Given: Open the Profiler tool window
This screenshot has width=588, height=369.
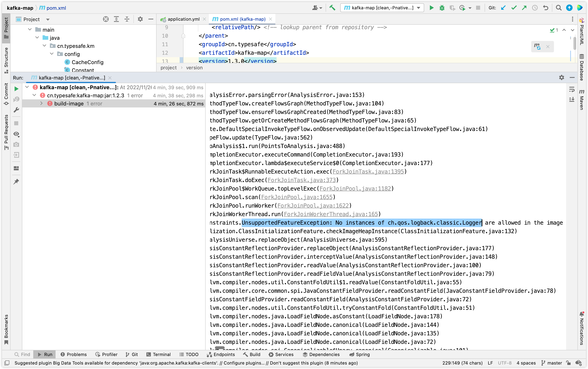Looking at the screenshot, I should [106, 354].
